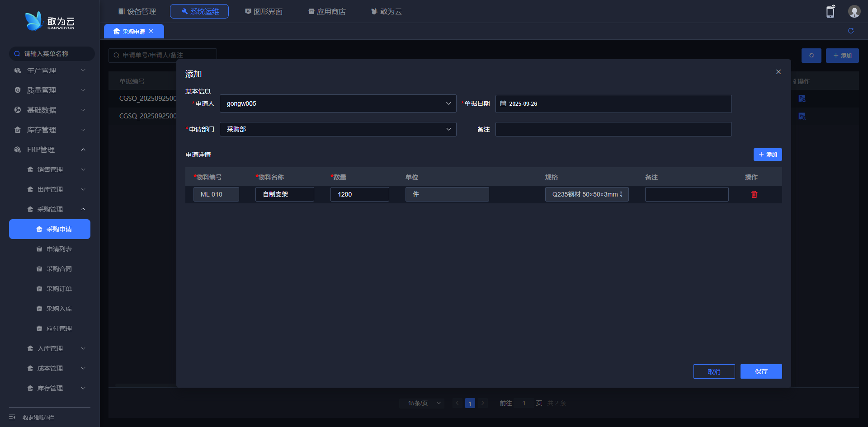Open the user avatar profile menu
This screenshot has height=427, width=868.
coord(854,12)
